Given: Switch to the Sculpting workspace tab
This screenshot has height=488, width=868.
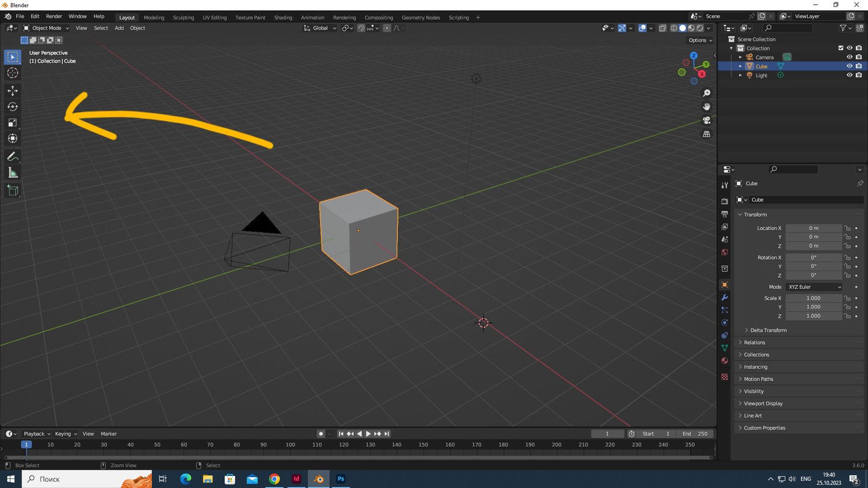Looking at the screenshot, I should (183, 17).
